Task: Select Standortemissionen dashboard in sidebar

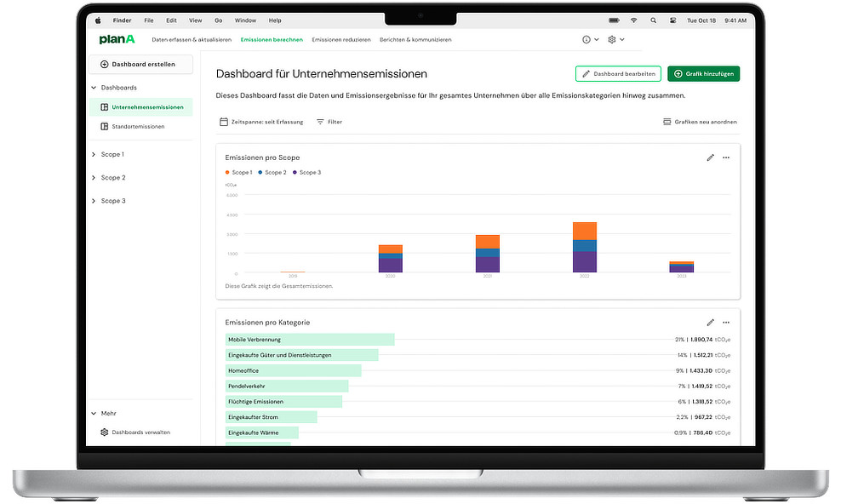Action: [138, 126]
